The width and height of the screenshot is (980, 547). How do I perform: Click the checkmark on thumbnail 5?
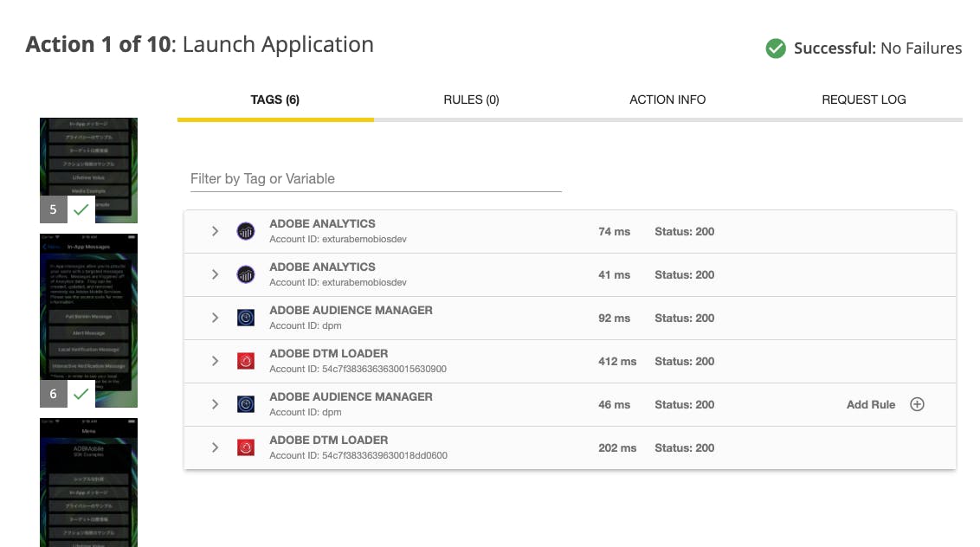coord(81,209)
